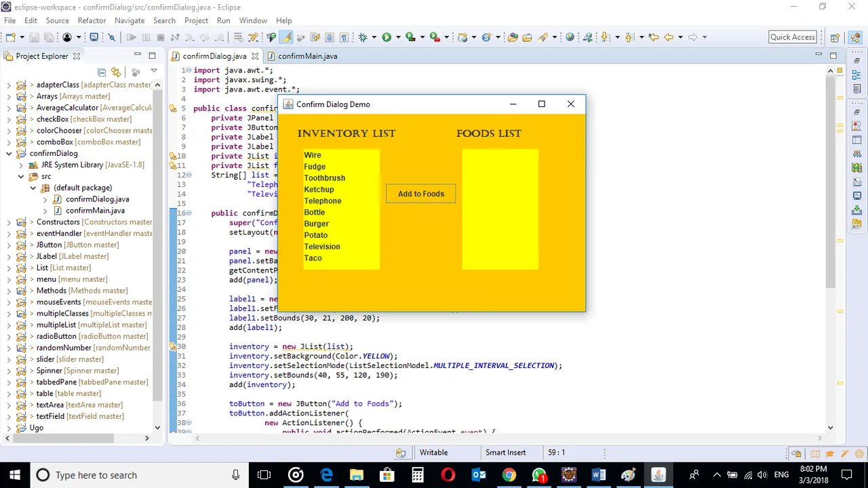
Task: Click the Open Web Browser globe icon
Action: click(x=570, y=37)
